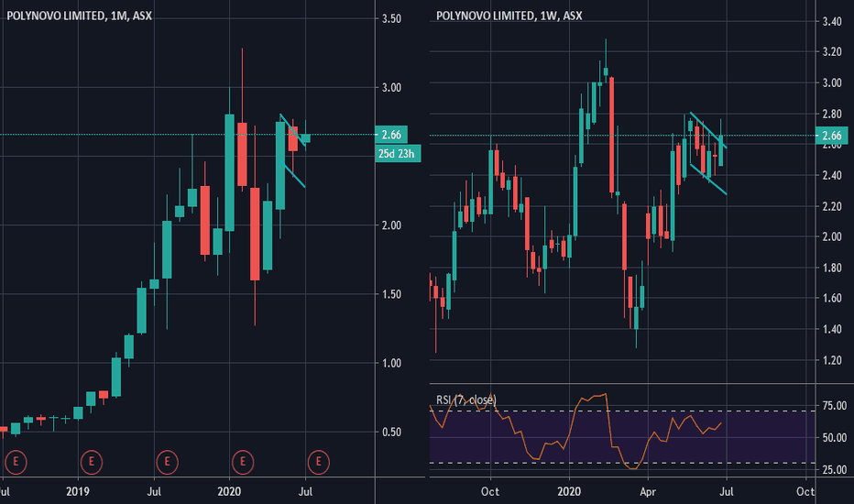Click the earnings marker above the 2020 monthly label

click(243, 462)
